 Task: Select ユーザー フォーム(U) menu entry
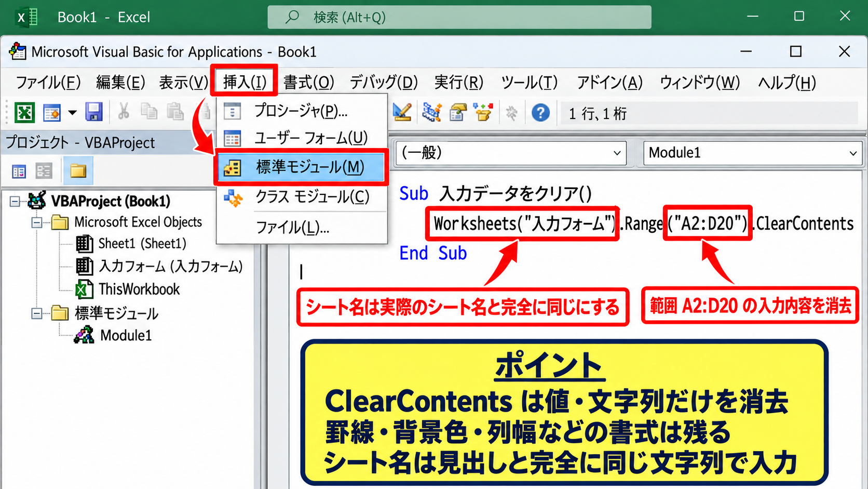302,138
